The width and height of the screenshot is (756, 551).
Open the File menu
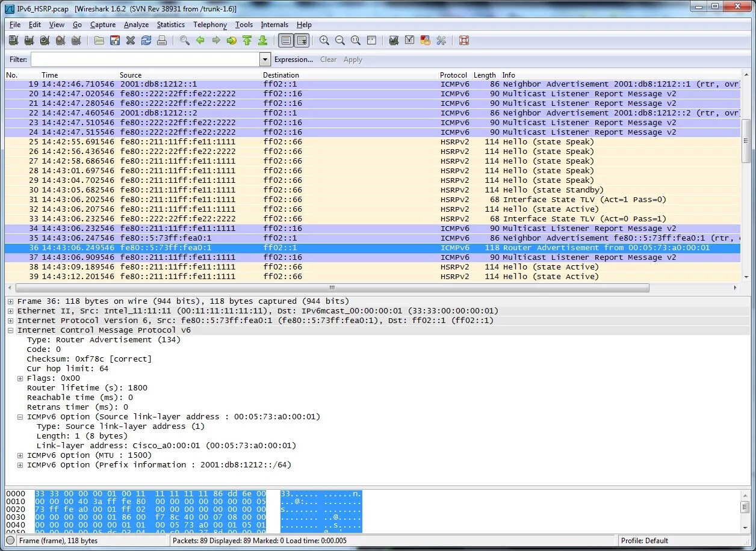tap(15, 25)
